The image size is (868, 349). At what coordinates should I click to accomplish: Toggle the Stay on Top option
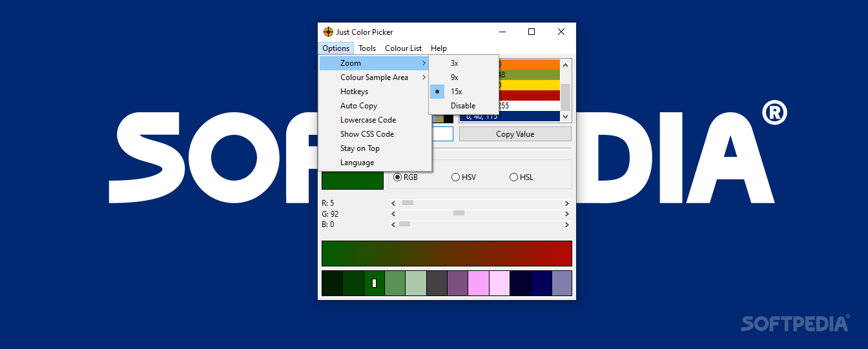pos(375,148)
